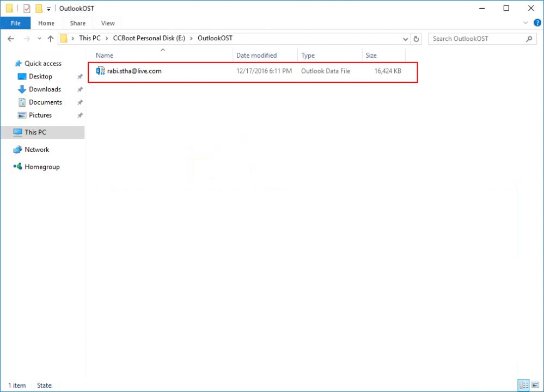Switch to the Share ribbon tab
The height and width of the screenshot is (392, 544).
[x=78, y=23]
